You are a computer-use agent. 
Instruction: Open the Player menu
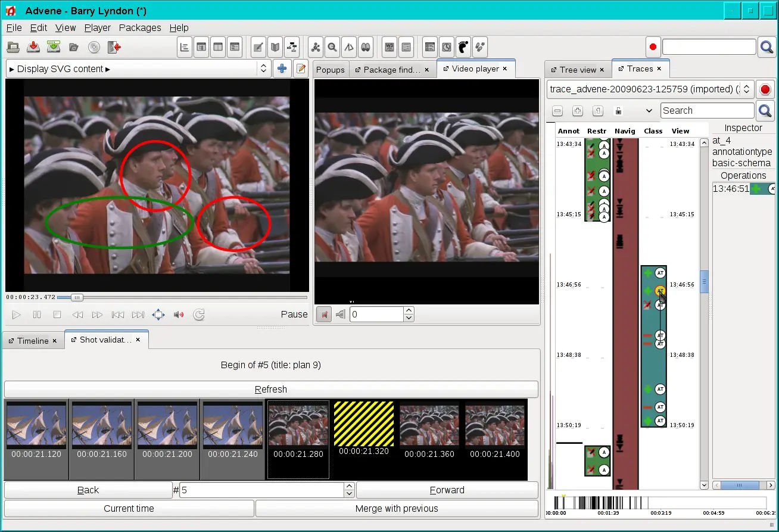click(98, 27)
